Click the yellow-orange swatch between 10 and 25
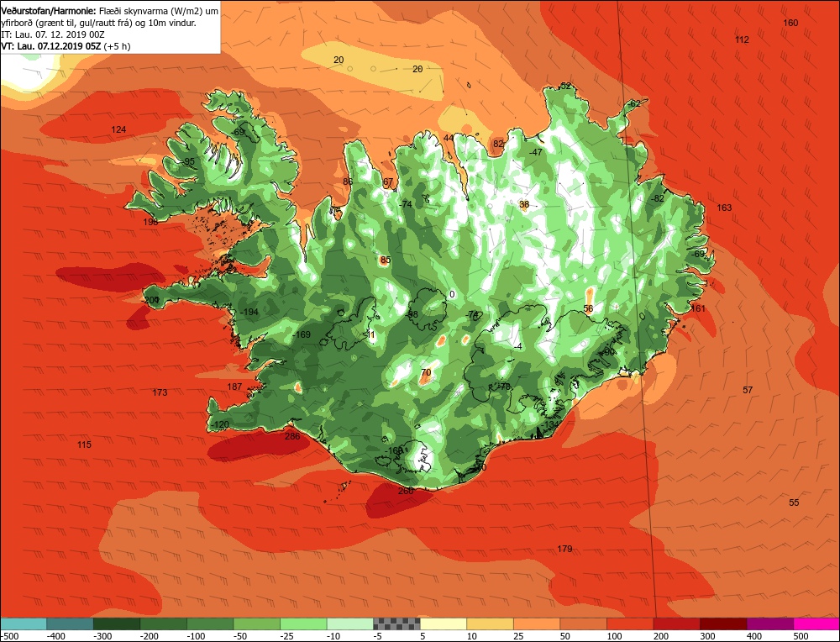The width and height of the screenshot is (840, 642). [x=491, y=624]
